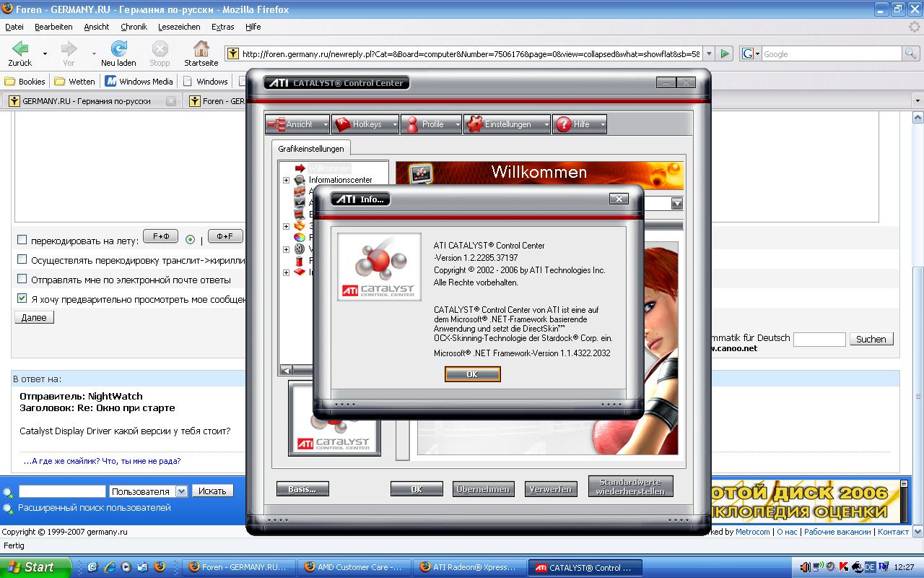Screen dimensions: 924x578
Task: Open the Lesezeichen menu
Action: coord(179,27)
